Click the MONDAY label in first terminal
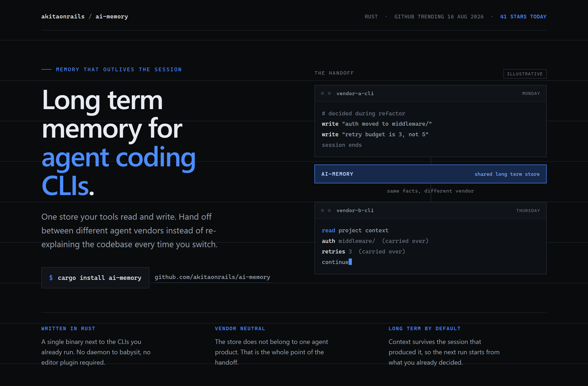Viewport: 588px width, 386px height. click(x=531, y=94)
